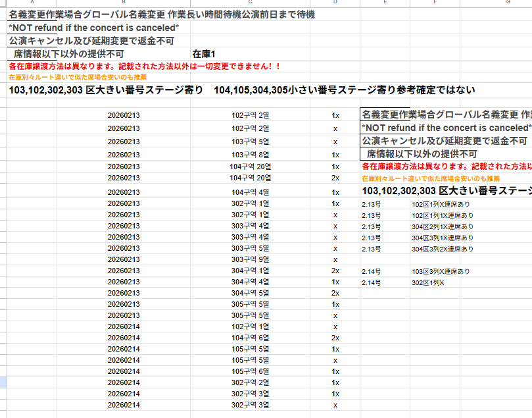Click the 2x quantity in the 304구역 5열 row
This screenshot has height=418, width=532.
(335, 293)
